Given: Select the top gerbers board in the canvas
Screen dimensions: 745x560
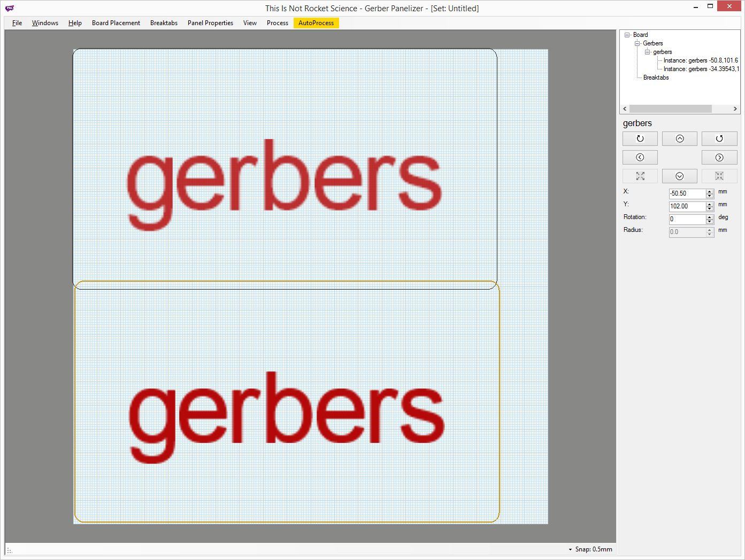Looking at the screenshot, I should pyautogui.click(x=285, y=169).
